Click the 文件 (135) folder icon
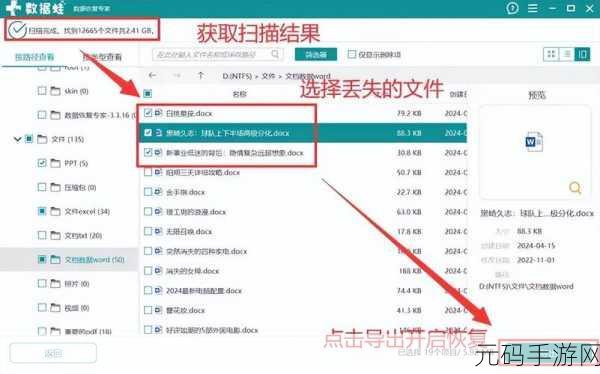Viewport: 600px width, 374px height. click(x=42, y=139)
